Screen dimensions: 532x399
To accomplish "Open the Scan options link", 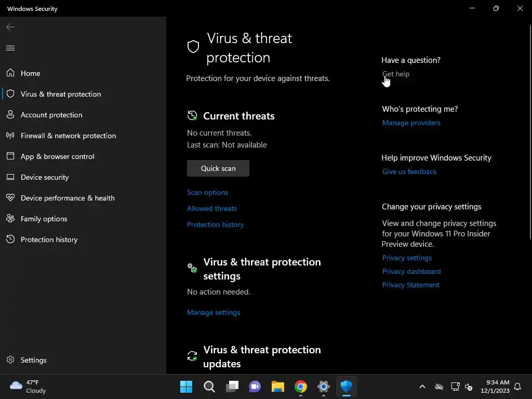I will [x=207, y=192].
